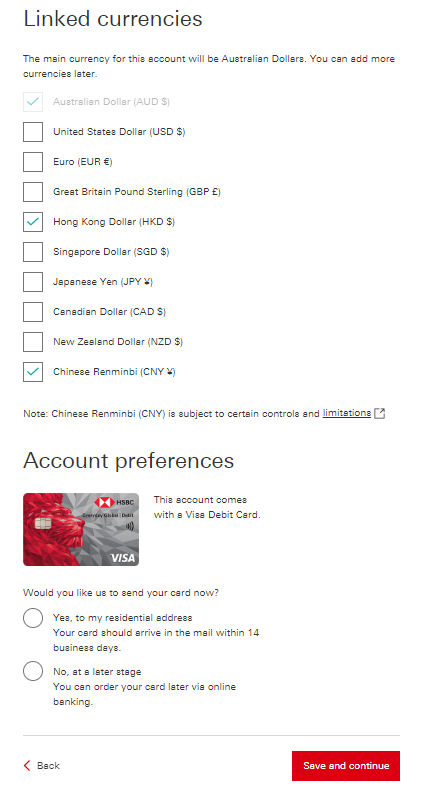
Task: Tick the Japanese Yen checkbox
Action: (33, 282)
